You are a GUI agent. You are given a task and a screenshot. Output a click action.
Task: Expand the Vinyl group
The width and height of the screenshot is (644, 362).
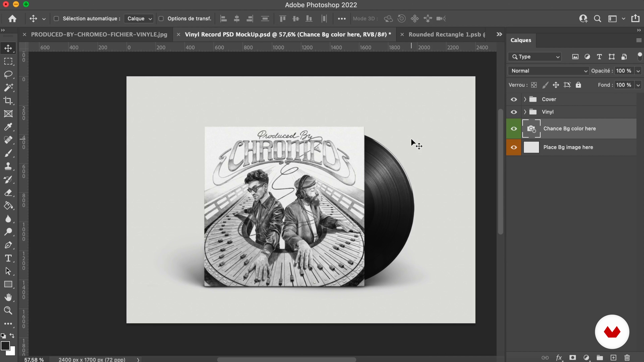(525, 112)
